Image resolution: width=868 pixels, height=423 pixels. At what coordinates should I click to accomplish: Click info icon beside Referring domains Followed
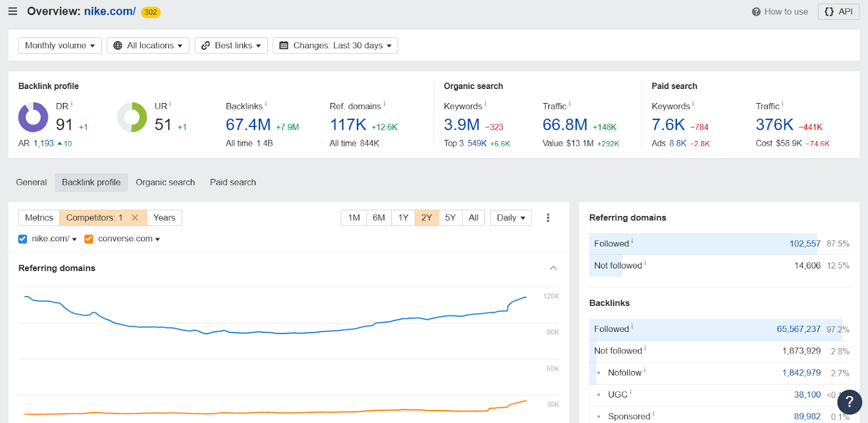click(632, 241)
